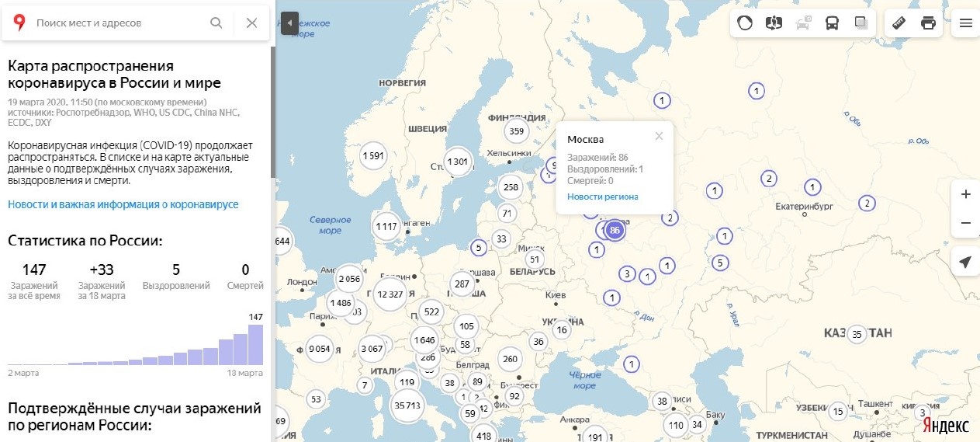Click the my location arrow button
980x442 pixels.
click(x=966, y=262)
